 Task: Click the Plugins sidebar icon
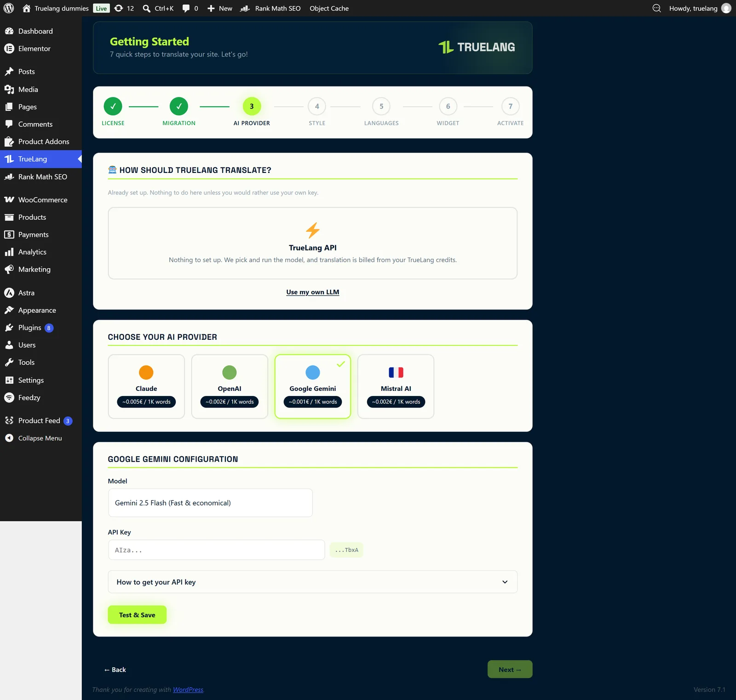[x=9, y=328]
